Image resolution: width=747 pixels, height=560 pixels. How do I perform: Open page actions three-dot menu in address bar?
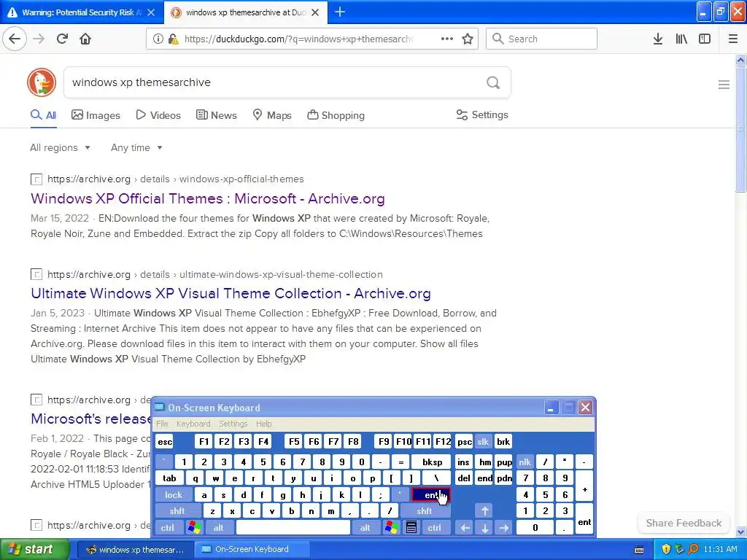(447, 39)
